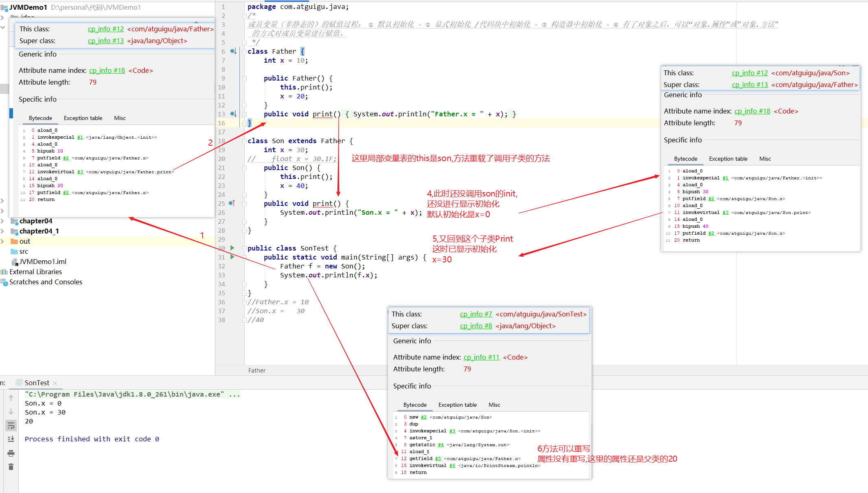Open Exception table tab in top-left panel
Viewport: 868px width, 493px height.
tap(83, 118)
